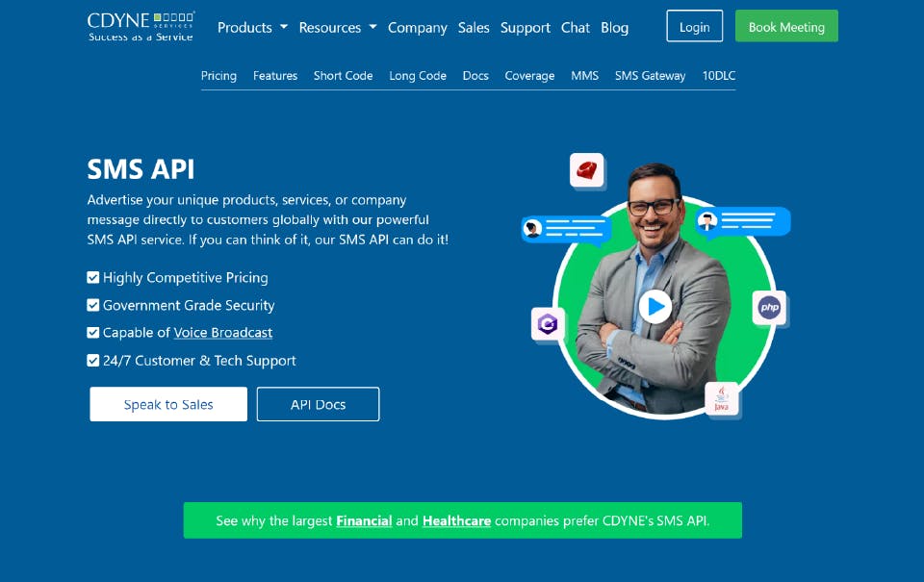Click the C# language icon
Screen dimensions: 924x582
point(548,323)
